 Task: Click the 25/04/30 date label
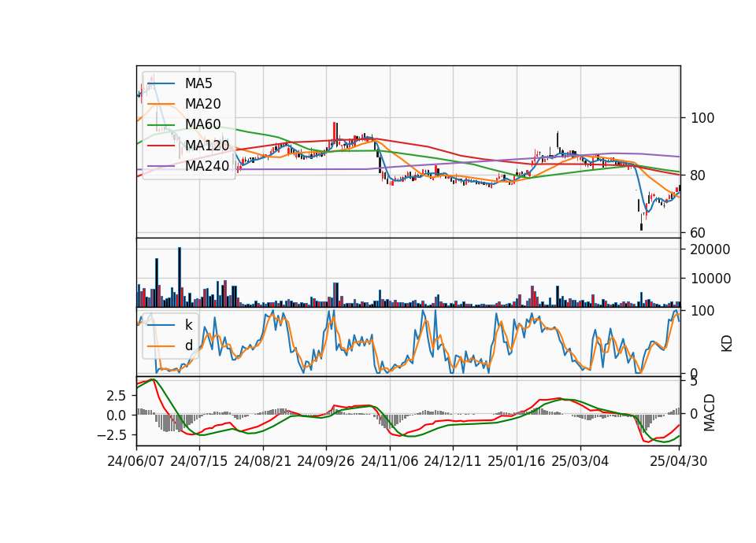pyautogui.click(x=679, y=461)
